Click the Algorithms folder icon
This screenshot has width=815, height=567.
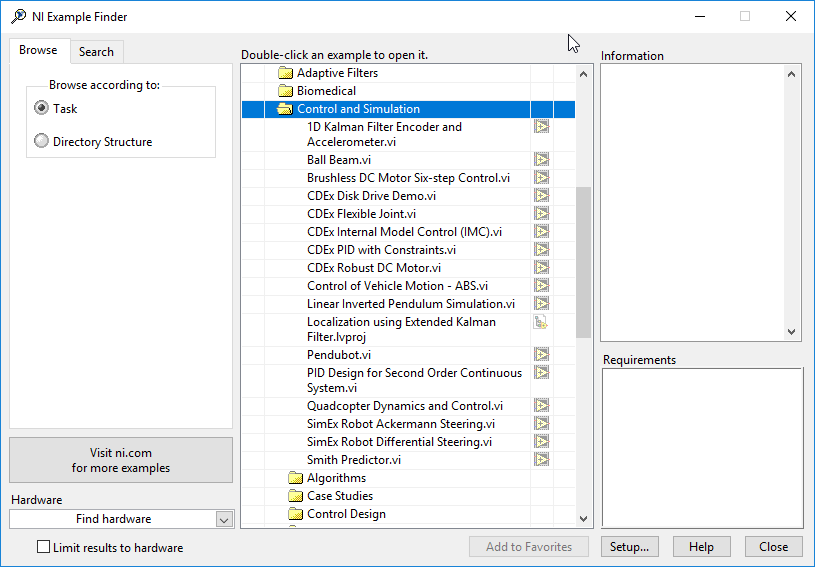[295, 478]
